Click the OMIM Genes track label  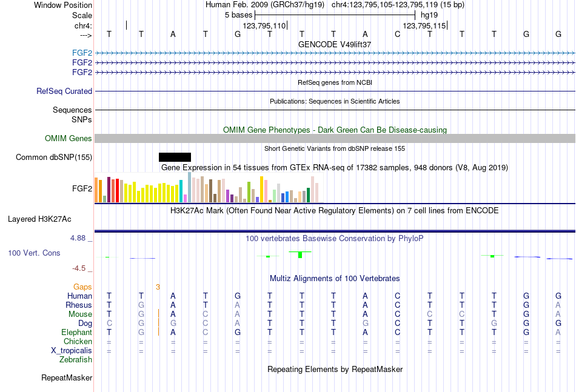[69, 138]
